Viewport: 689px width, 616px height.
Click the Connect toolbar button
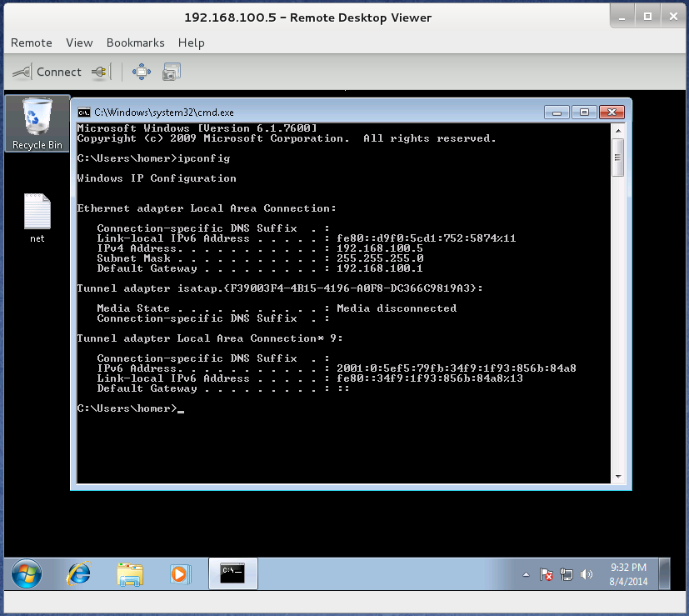(x=47, y=72)
